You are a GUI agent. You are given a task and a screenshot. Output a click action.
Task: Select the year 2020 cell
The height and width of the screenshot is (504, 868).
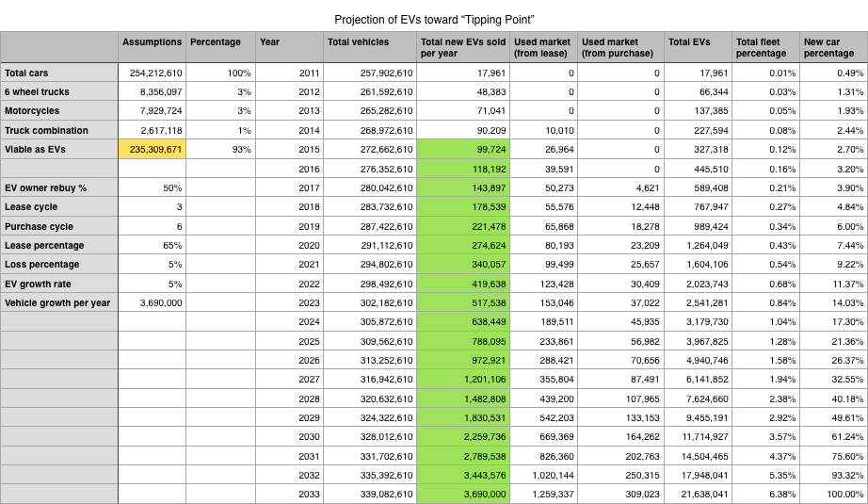click(289, 245)
